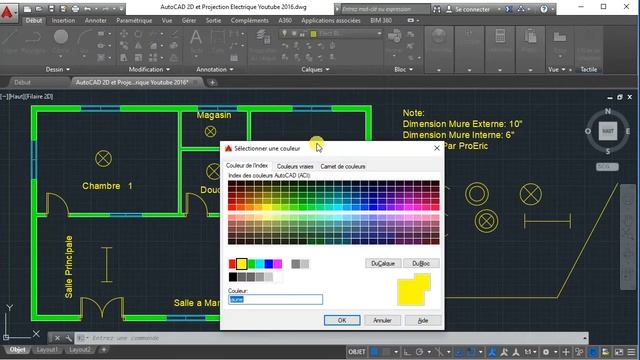This screenshot has width=640, height=360.
Task: Click the calculator utilities icon in ribbon
Action: (500, 36)
